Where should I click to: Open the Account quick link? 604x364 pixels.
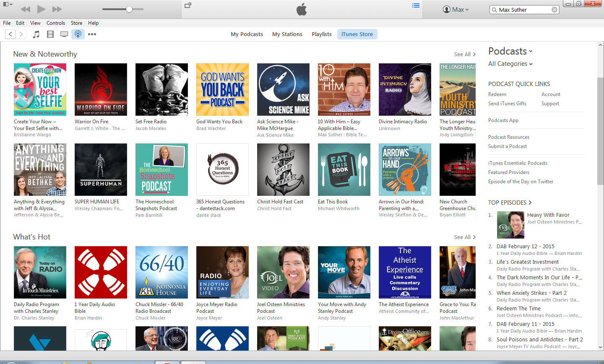pos(551,94)
